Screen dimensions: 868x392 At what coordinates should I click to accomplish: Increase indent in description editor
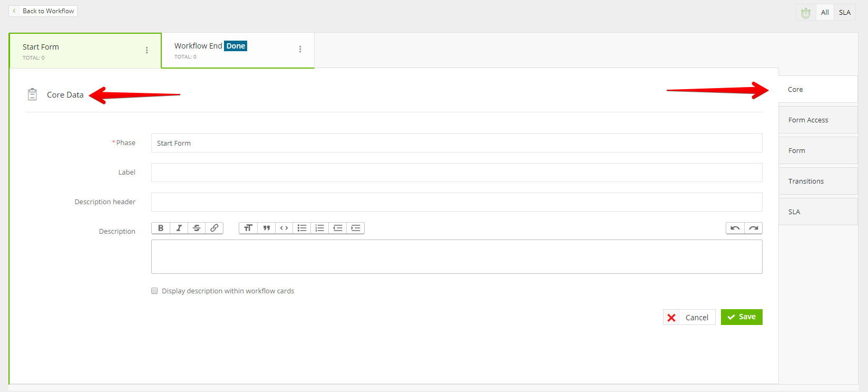tap(356, 228)
